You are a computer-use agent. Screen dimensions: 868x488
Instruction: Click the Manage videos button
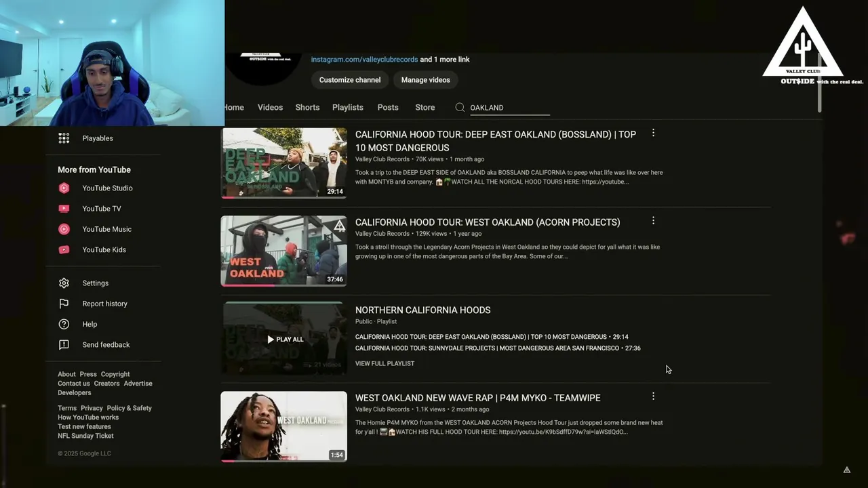(425, 80)
